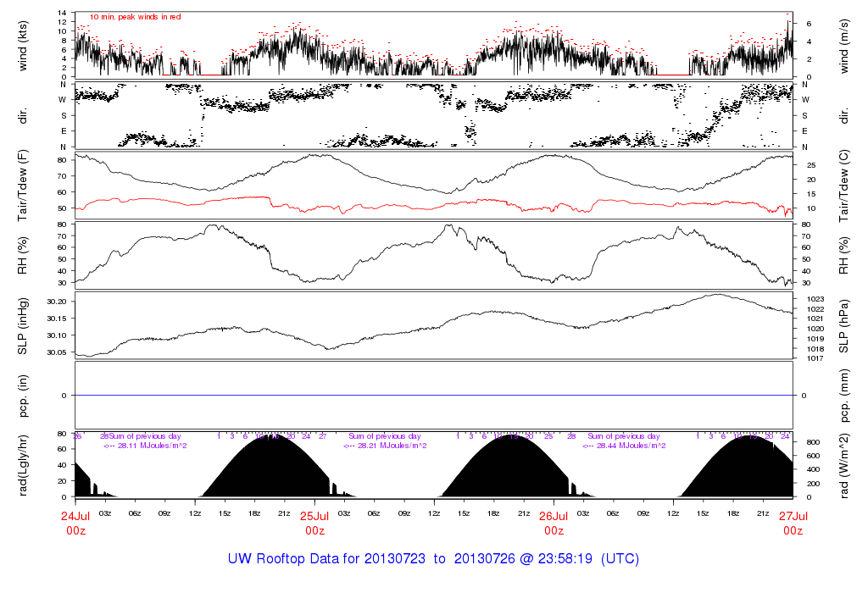The image size is (868, 593).
Task: Select the SLP (inHg) axis label
Action: (24, 327)
